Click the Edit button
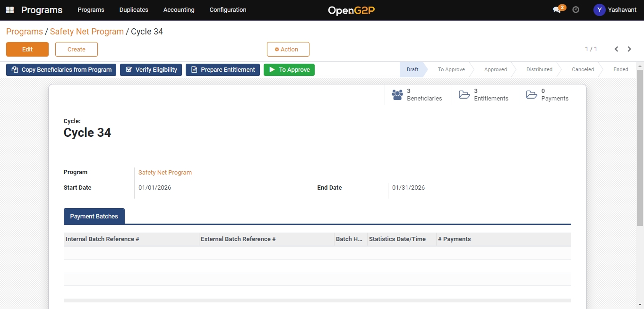 27,50
